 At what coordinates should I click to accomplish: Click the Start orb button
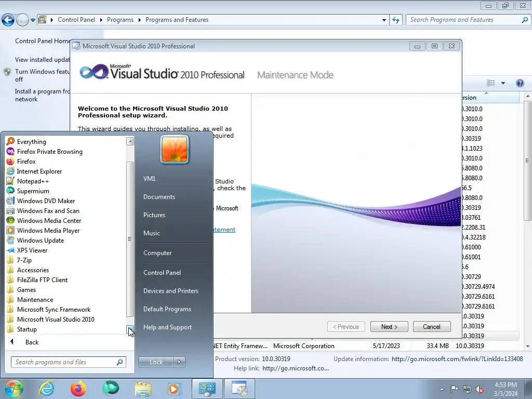click(x=14, y=389)
